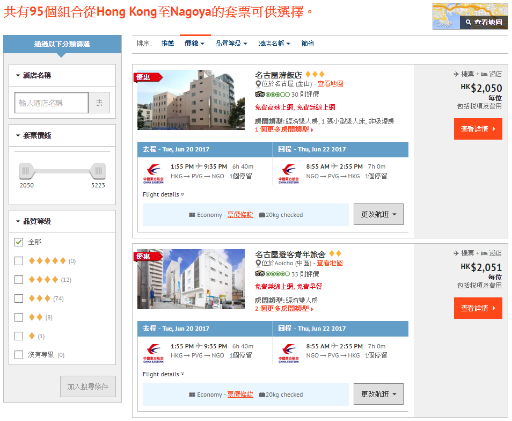The width and height of the screenshot is (512, 421).
Task: Open fare conditions link in first package
Action: (240, 215)
